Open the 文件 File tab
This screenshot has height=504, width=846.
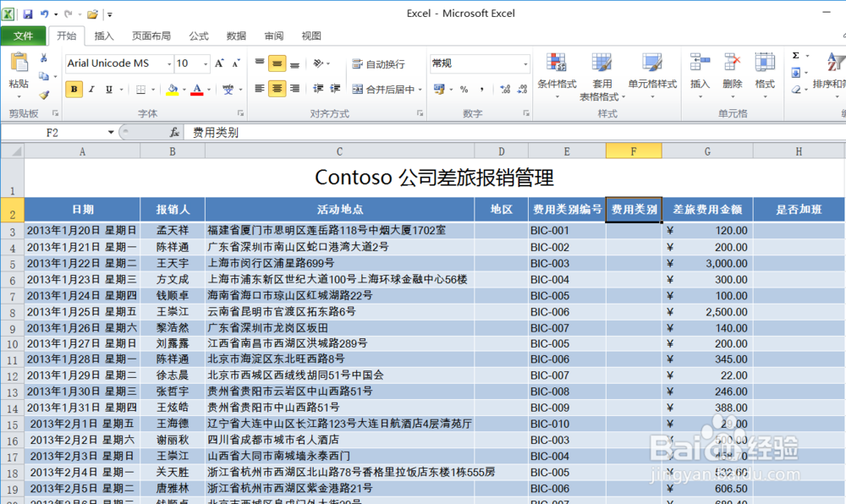coord(23,36)
